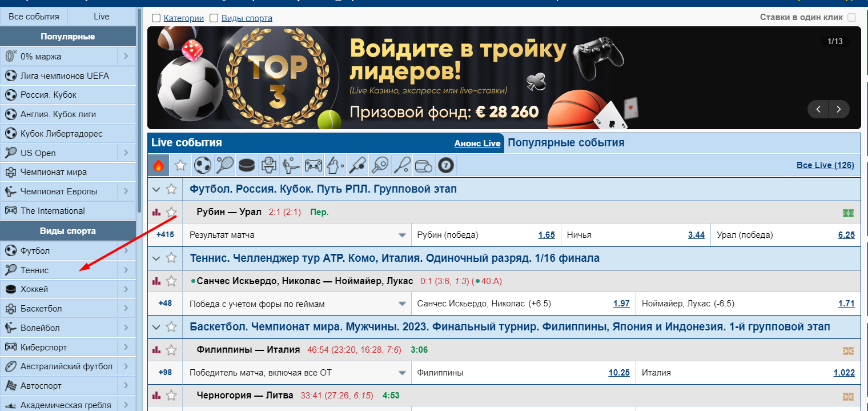Favorite the Санчес Искьердо — Ноймайер match star
This screenshot has height=411, width=868.
pos(171,281)
